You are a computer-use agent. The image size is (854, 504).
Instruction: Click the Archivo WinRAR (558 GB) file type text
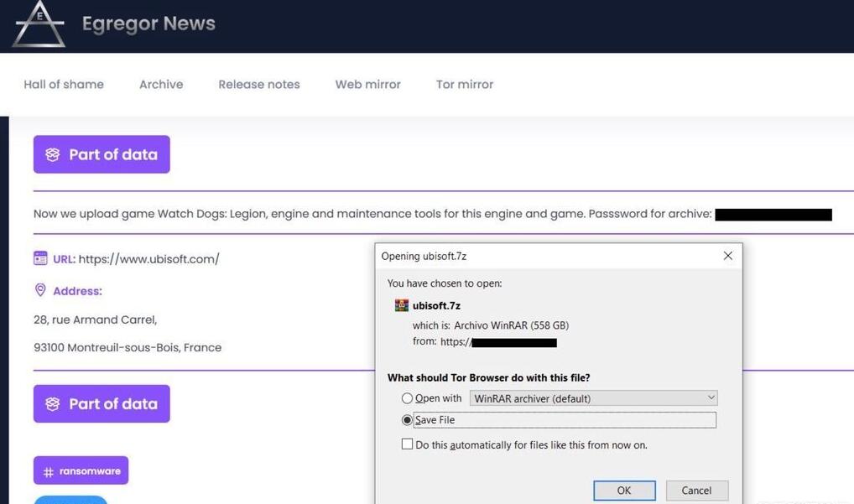(512, 325)
